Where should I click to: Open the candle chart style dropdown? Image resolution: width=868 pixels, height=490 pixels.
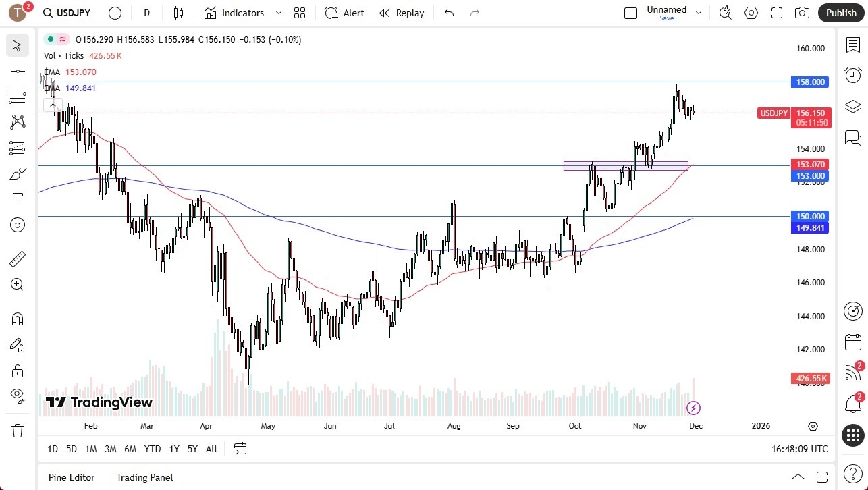pyautogui.click(x=178, y=13)
